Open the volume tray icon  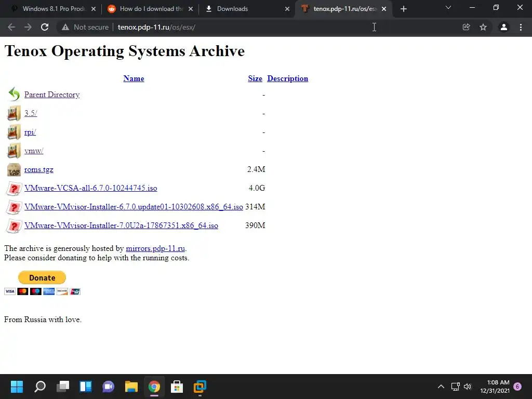point(468,387)
